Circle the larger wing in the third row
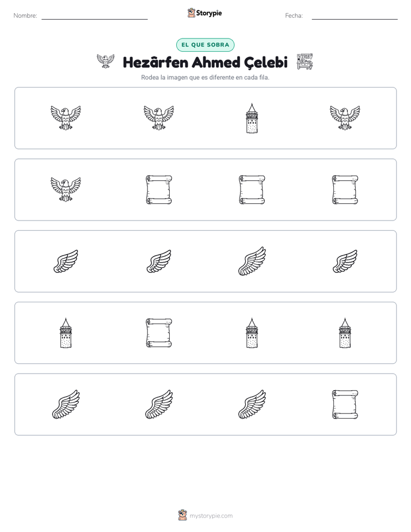 pyautogui.click(x=252, y=261)
